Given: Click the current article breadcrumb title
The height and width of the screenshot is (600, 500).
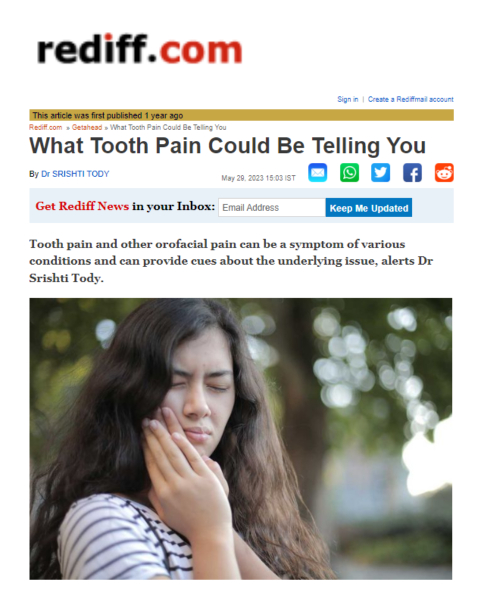Looking at the screenshot, I should (168, 127).
